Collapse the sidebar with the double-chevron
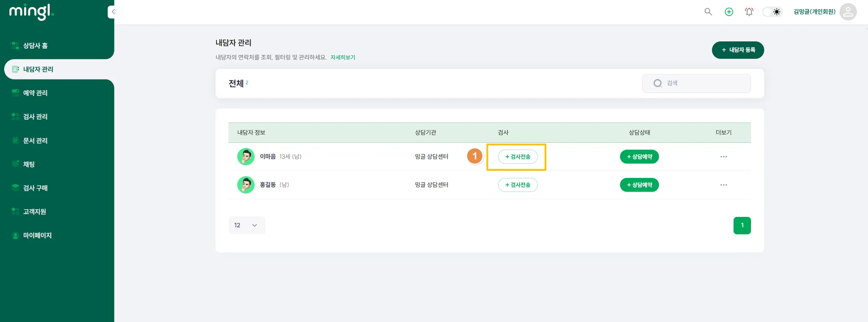This screenshot has width=868, height=322. [x=113, y=12]
